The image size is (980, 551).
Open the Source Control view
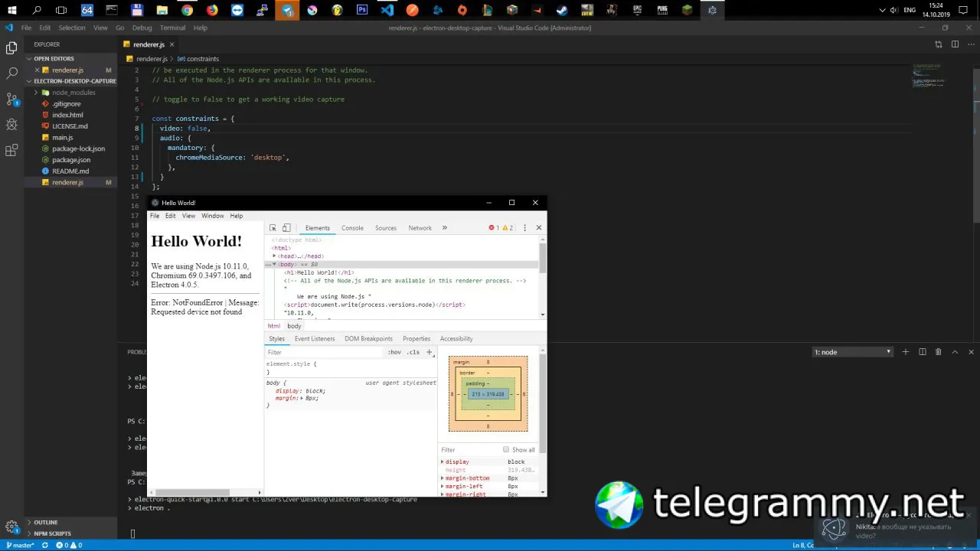tap(11, 99)
